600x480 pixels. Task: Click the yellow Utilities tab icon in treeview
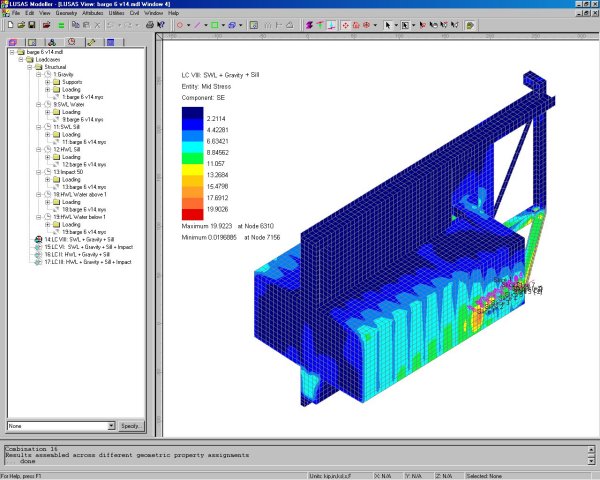click(x=91, y=42)
